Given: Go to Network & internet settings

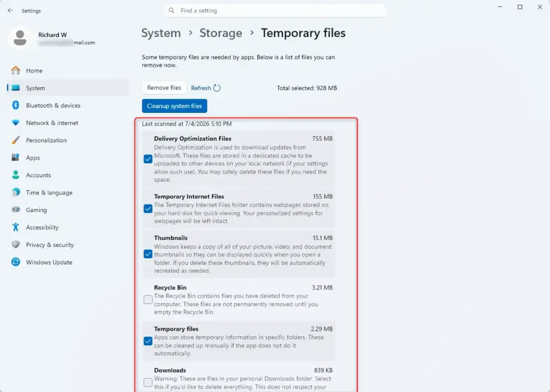Looking at the screenshot, I should pos(68,123).
